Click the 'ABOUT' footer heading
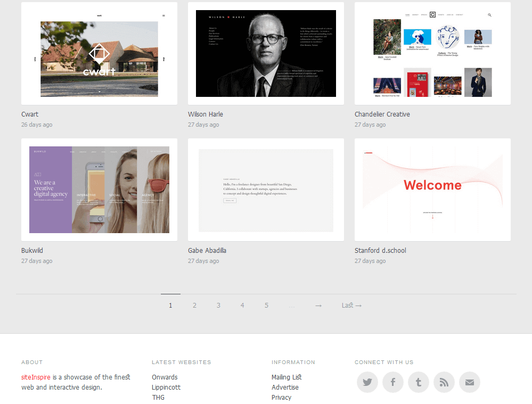 click(x=32, y=362)
